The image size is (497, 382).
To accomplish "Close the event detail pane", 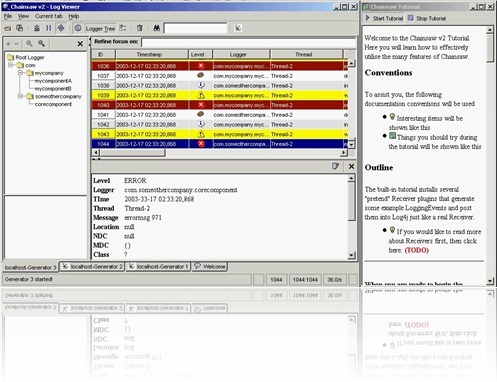I will pyautogui.click(x=351, y=166).
